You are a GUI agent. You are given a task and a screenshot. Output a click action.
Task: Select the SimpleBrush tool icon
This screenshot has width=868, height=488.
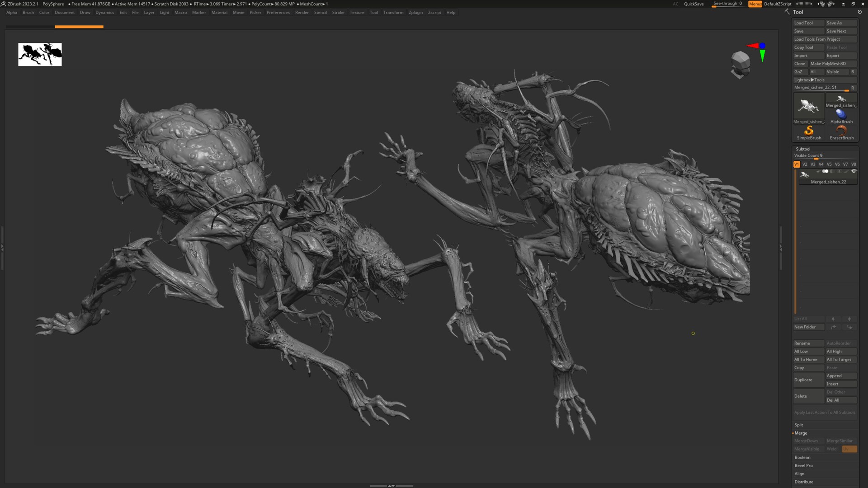point(809,131)
